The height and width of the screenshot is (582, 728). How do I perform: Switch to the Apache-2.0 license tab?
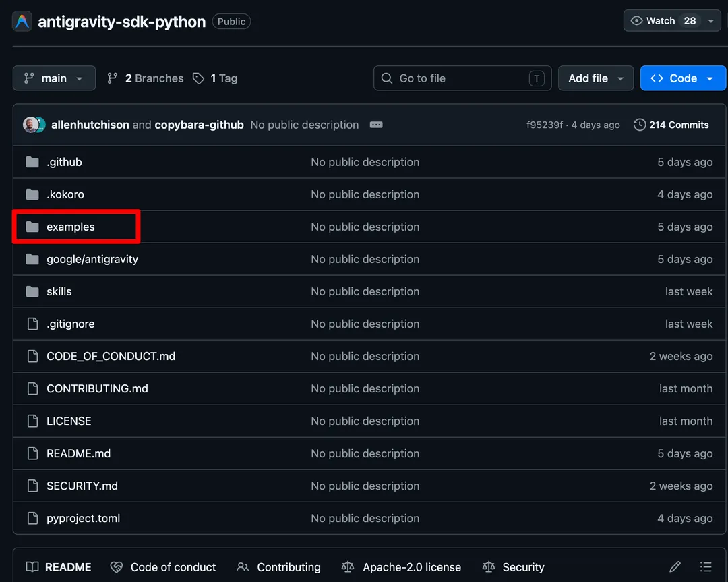coord(402,567)
